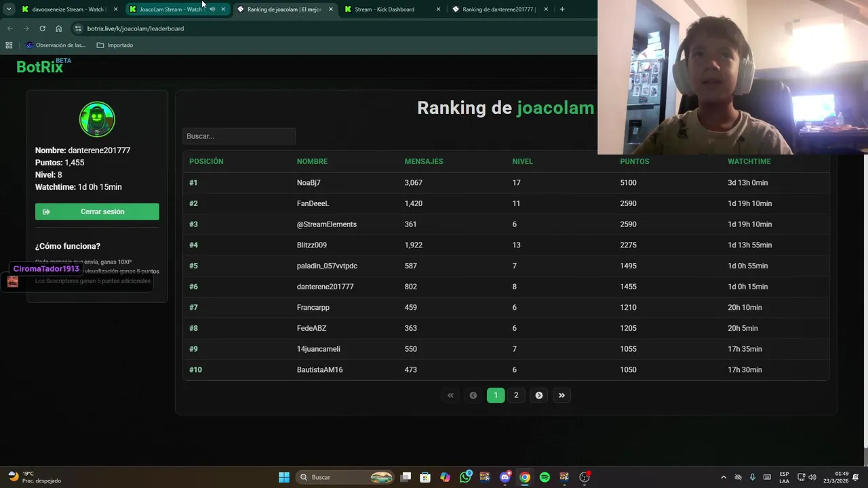The height and width of the screenshot is (488, 868).
Task: Open the volume control in system tray
Action: (812, 477)
